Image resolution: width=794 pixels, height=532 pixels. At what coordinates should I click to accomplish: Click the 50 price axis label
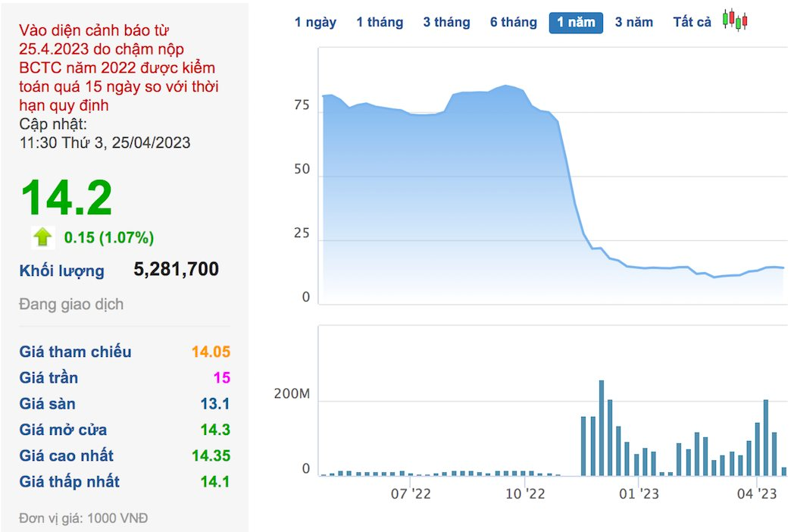click(302, 169)
